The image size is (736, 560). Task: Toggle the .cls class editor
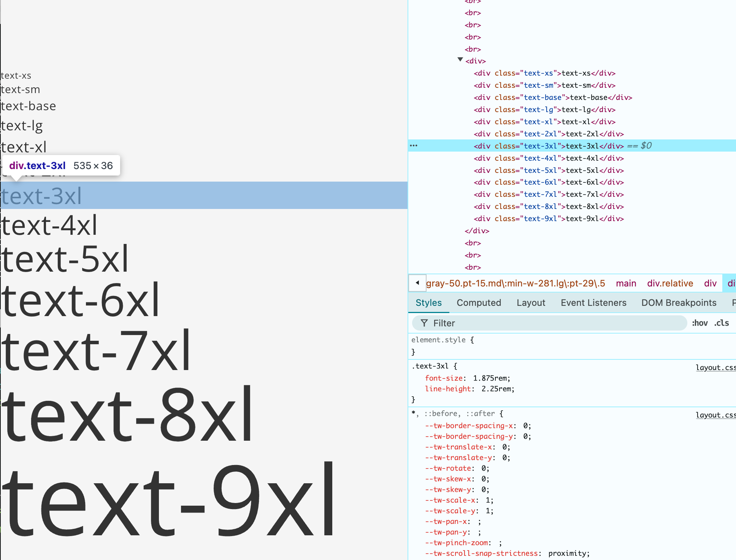pyautogui.click(x=721, y=323)
